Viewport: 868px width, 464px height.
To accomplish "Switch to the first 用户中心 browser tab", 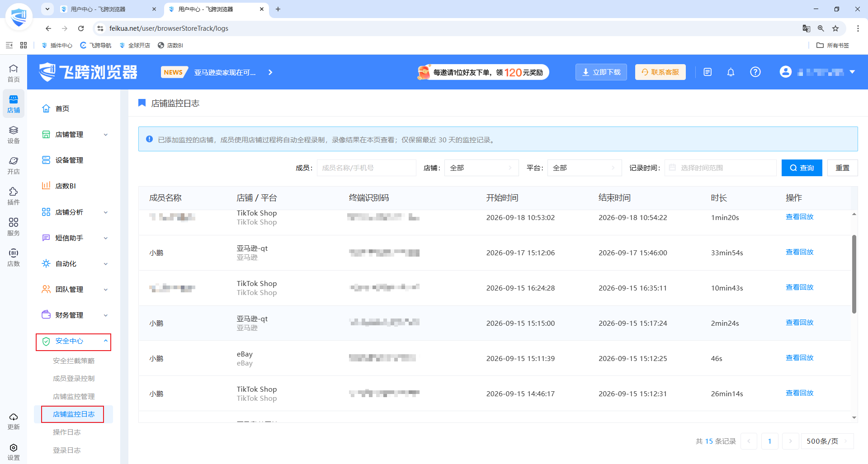I will 108,9.
